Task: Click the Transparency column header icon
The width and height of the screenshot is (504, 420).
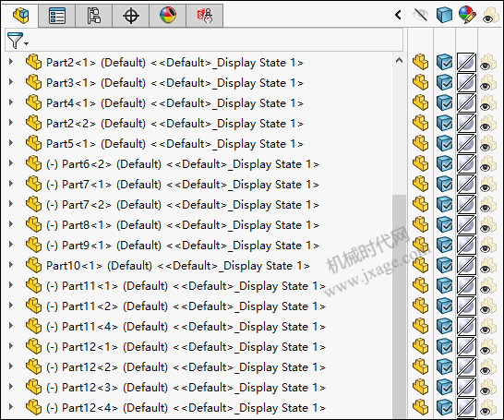Action: click(490, 16)
